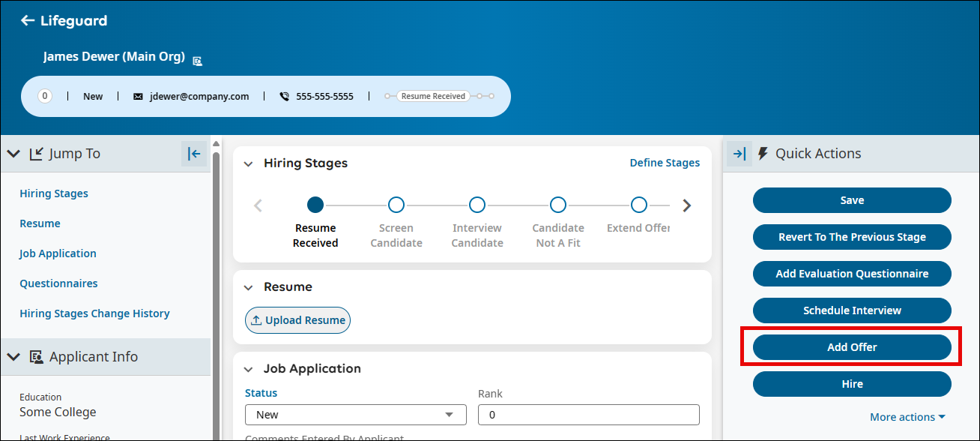This screenshot has height=441, width=980.
Task: Select the Candidate Not A Fit circle
Action: (558, 205)
